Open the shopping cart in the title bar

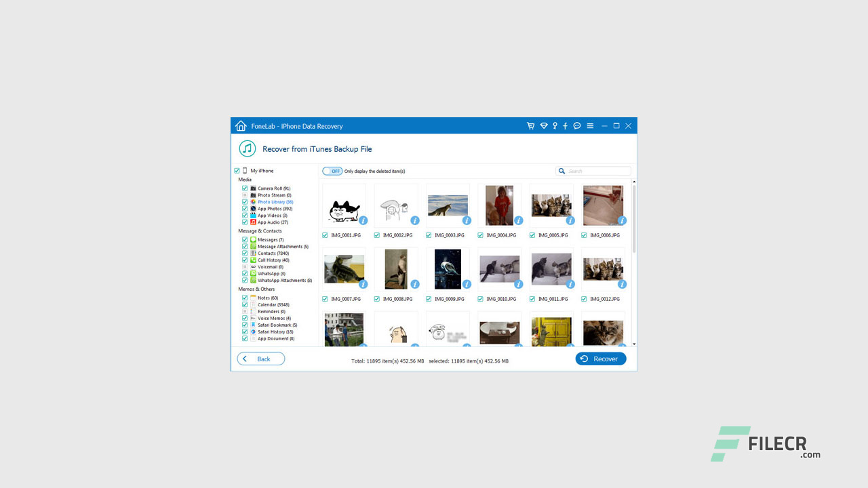coord(531,126)
